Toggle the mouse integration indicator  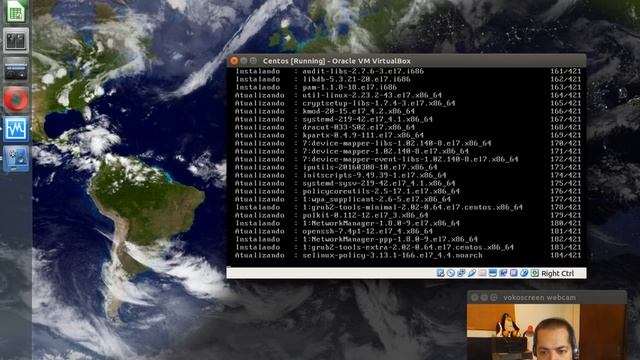click(524, 273)
